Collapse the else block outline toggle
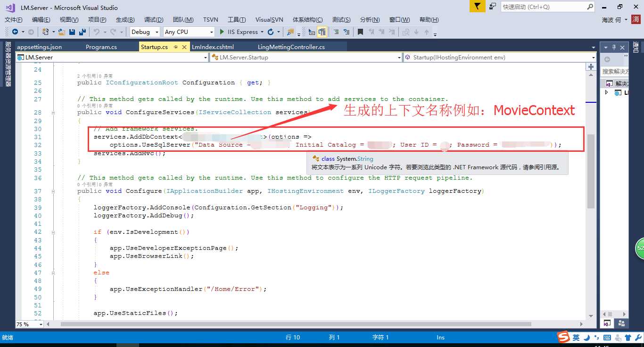This screenshot has height=347, width=644. click(53, 273)
